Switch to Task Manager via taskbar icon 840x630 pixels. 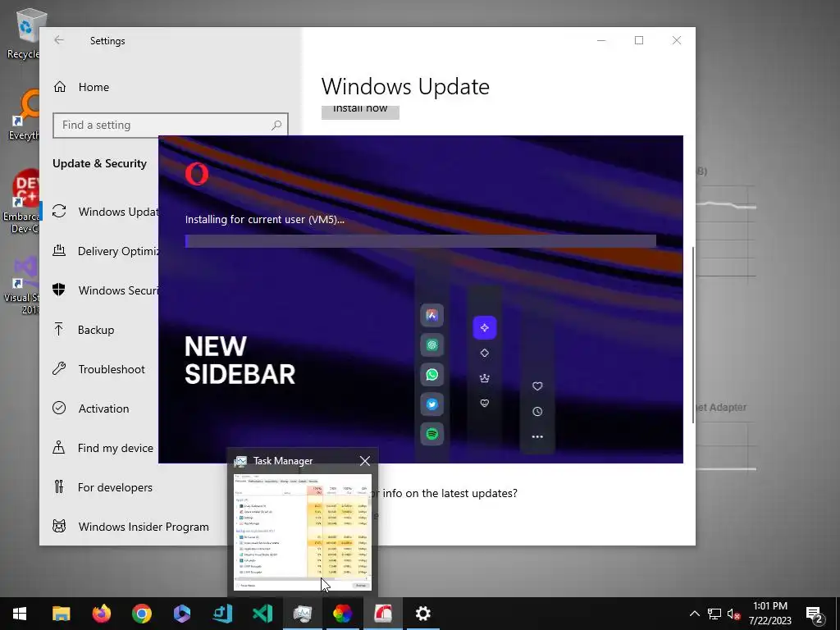(303, 614)
